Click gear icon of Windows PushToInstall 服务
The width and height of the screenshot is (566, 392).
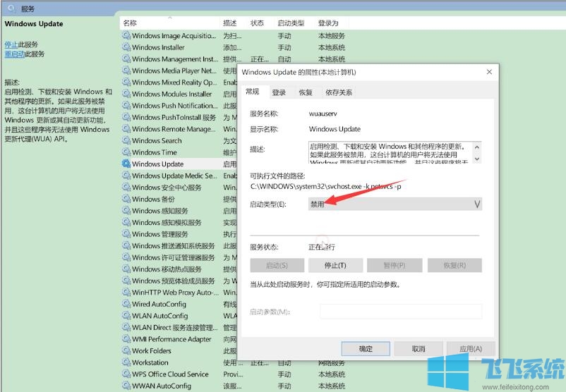click(x=126, y=117)
